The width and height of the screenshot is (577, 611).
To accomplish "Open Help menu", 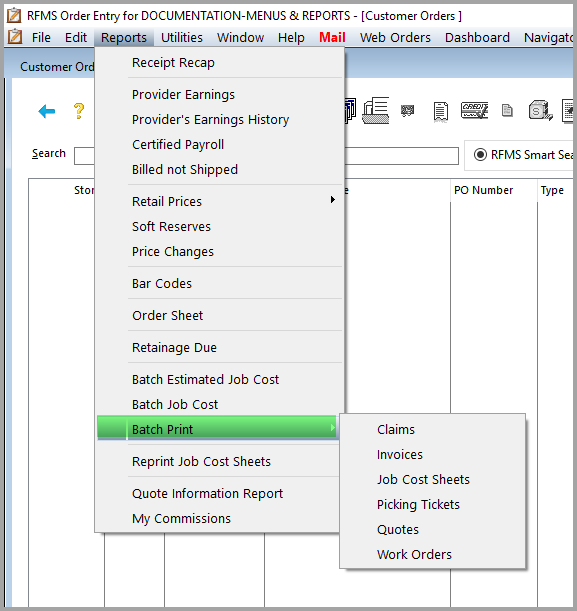I will point(291,37).
